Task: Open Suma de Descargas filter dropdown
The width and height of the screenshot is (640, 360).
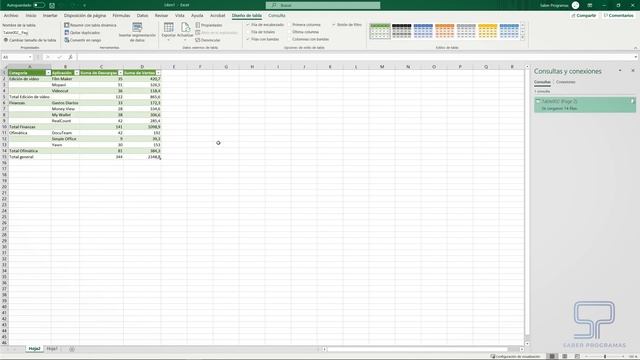Action: 120,73
